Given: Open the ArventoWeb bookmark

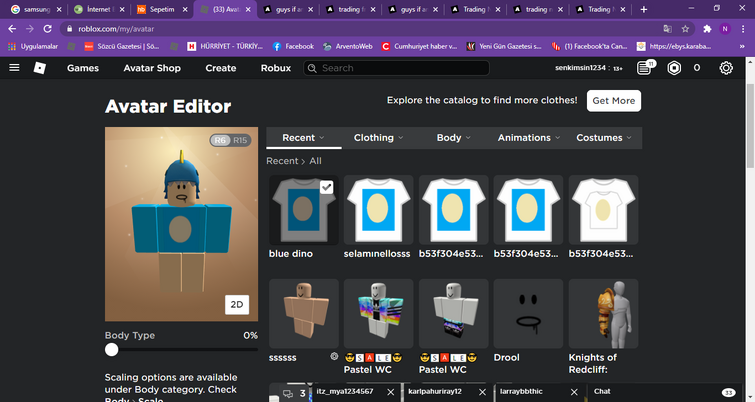Looking at the screenshot, I should click(x=348, y=46).
